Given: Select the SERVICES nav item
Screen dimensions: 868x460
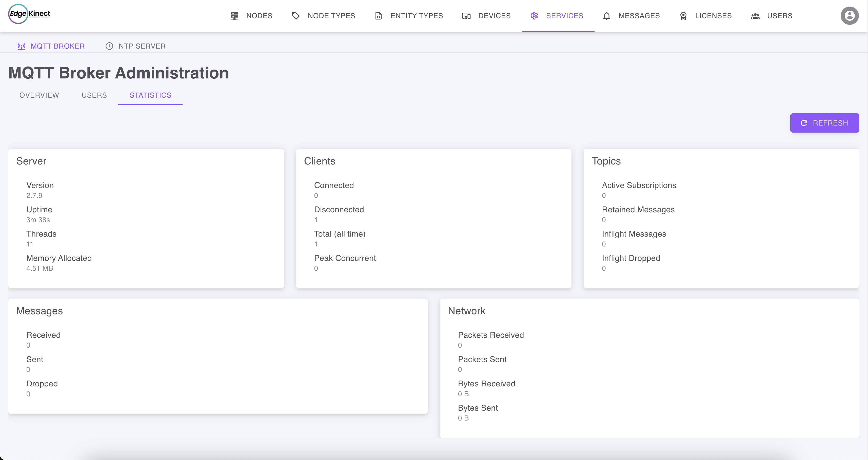Looking at the screenshot, I should click(558, 16).
